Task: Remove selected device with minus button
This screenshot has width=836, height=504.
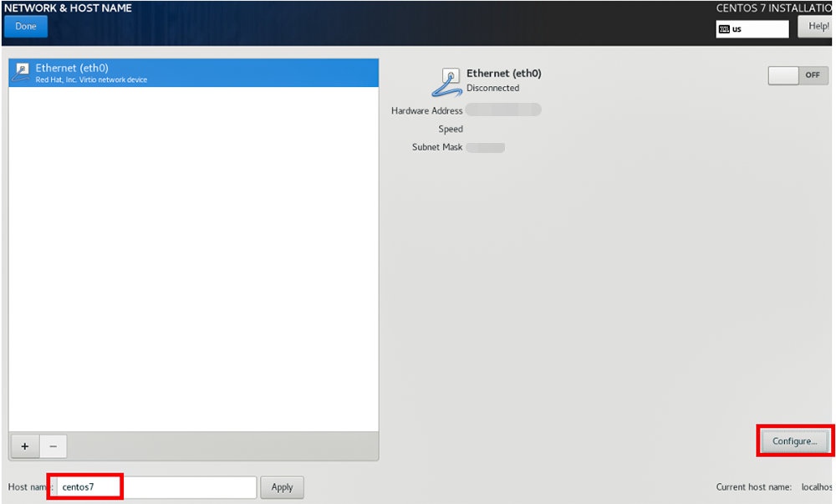Action: pos(53,446)
